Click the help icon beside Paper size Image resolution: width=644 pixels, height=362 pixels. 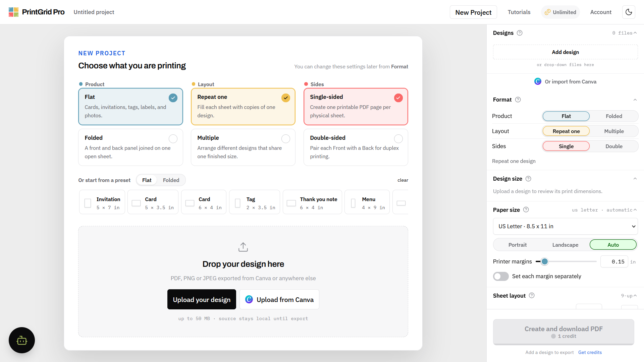point(526,209)
